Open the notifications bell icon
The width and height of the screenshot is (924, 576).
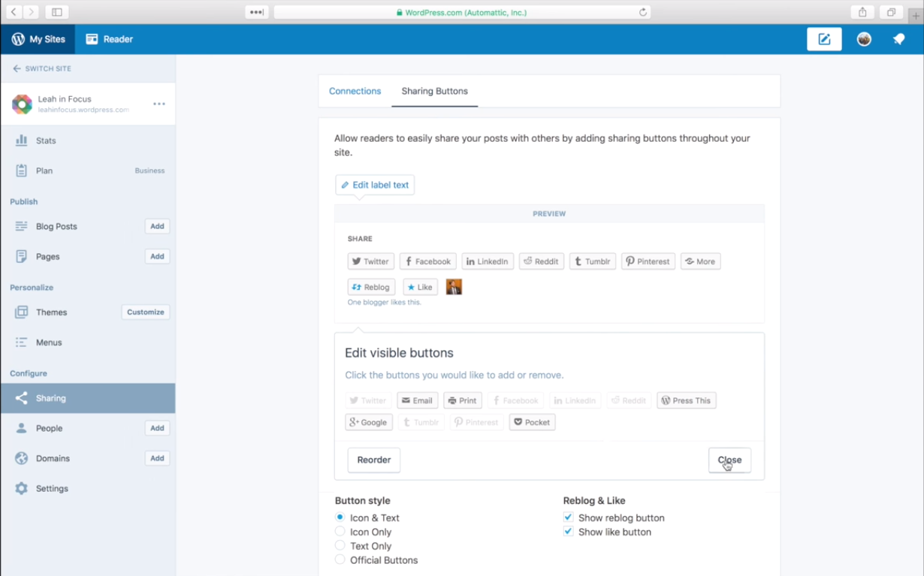pos(898,39)
